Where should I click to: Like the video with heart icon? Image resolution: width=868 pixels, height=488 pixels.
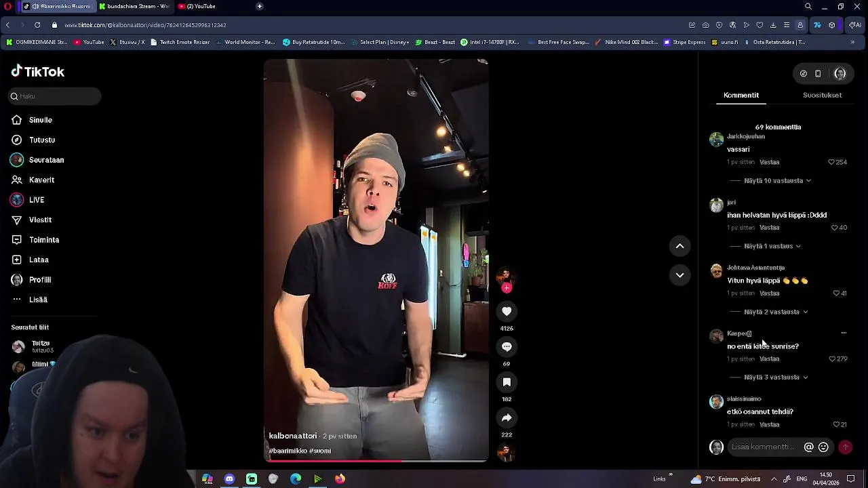click(507, 311)
